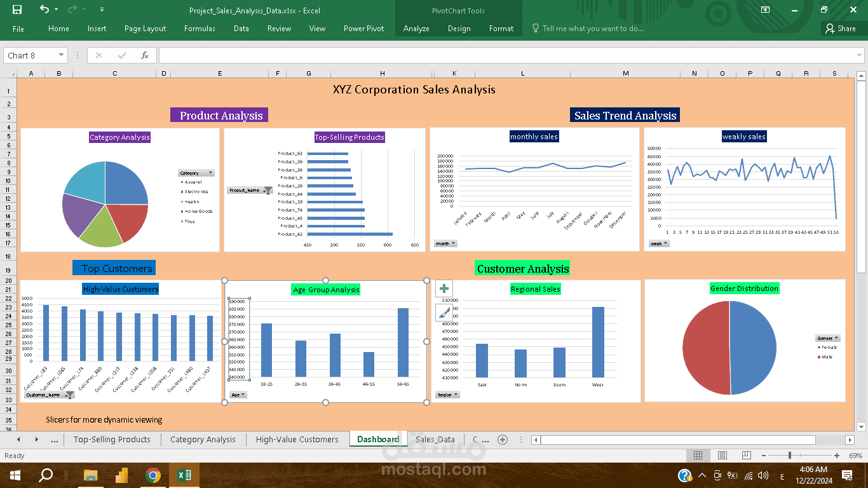
Task: Switch to the Category Analysis sheet
Action: point(203,439)
